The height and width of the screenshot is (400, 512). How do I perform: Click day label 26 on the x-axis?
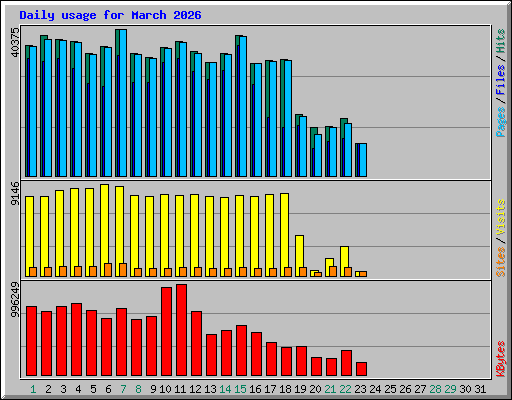point(405,389)
